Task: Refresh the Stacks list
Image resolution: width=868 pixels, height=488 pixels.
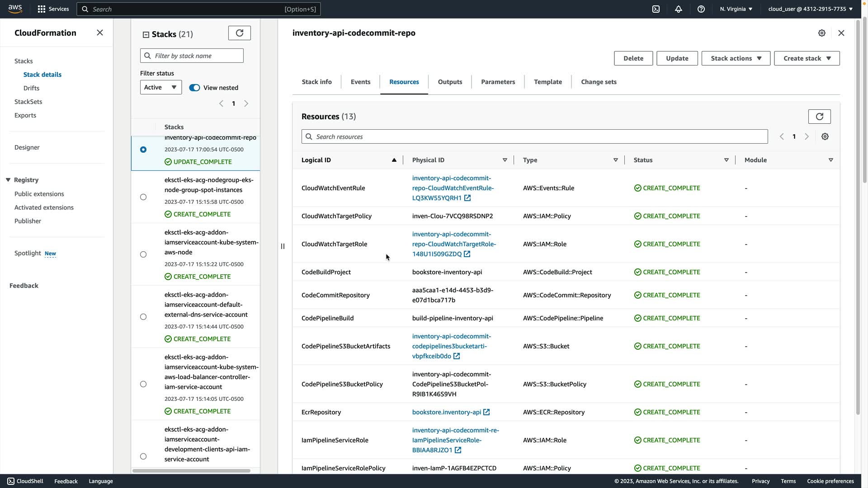Action: click(239, 33)
